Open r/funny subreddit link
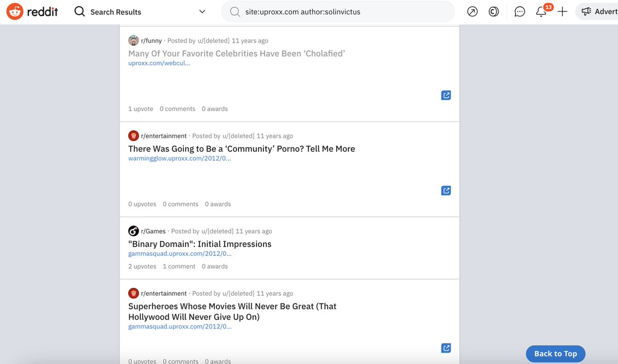This screenshot has width=618, height=364. point(151,41)
